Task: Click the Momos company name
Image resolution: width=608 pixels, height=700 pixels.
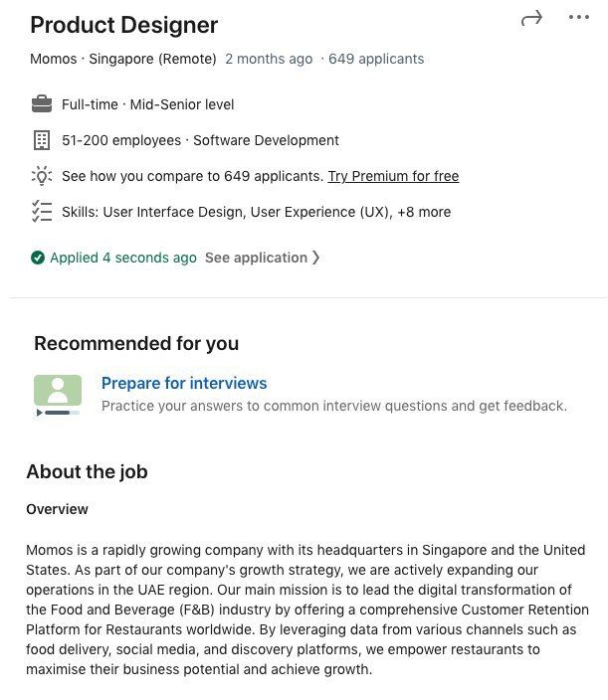Action: point(53,59)
